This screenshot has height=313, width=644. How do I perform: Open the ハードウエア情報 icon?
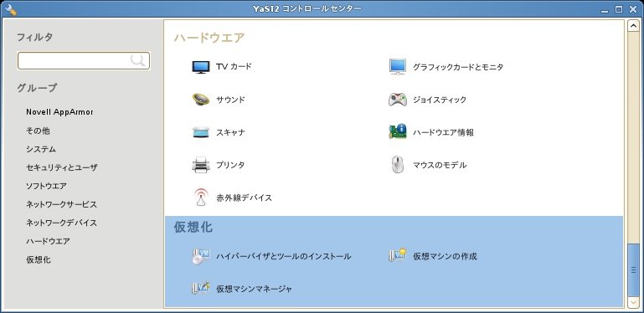[x=398, y=131]
